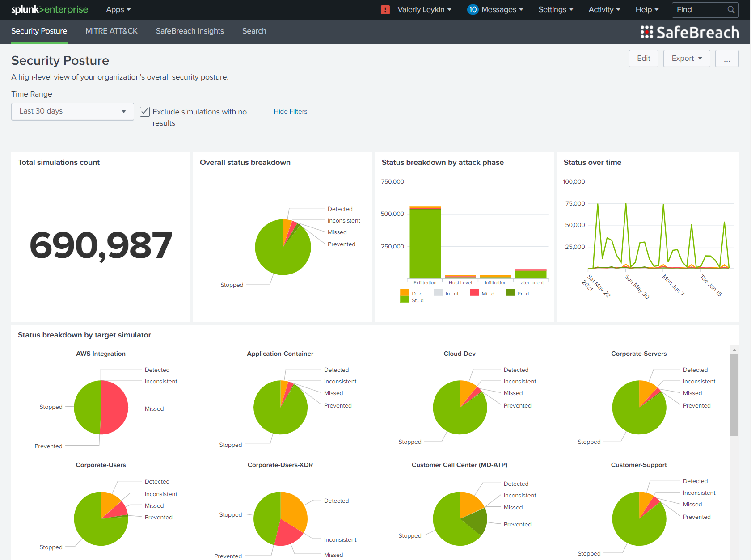Click the Host Level axis label

tap(460, 282)
